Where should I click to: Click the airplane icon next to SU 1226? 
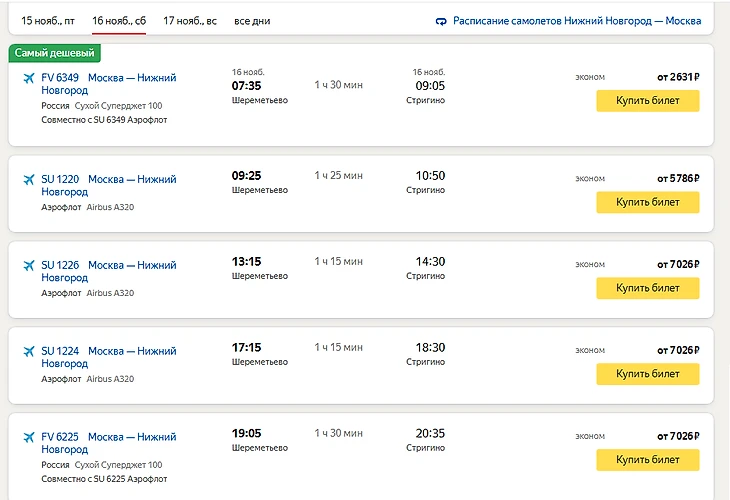[x=29, y=265]
